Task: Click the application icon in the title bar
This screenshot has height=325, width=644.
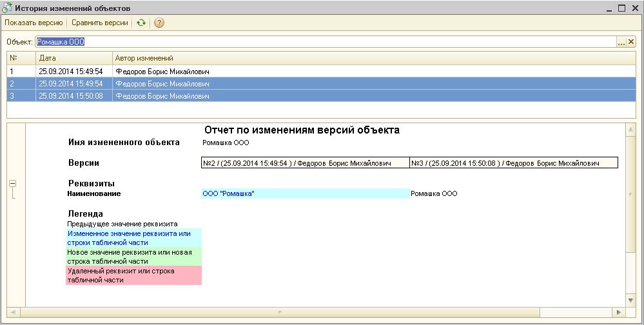Action: [7, 7]
